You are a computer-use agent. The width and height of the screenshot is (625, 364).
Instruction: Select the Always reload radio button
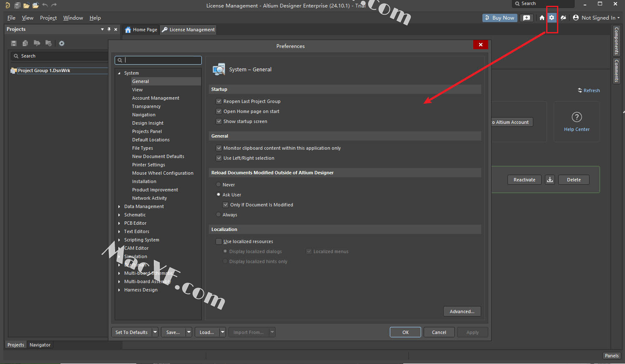[218, 215]
